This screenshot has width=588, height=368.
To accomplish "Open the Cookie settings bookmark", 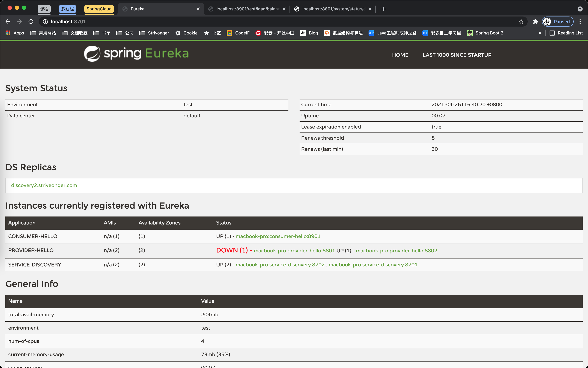I will [x=186, y=33].
